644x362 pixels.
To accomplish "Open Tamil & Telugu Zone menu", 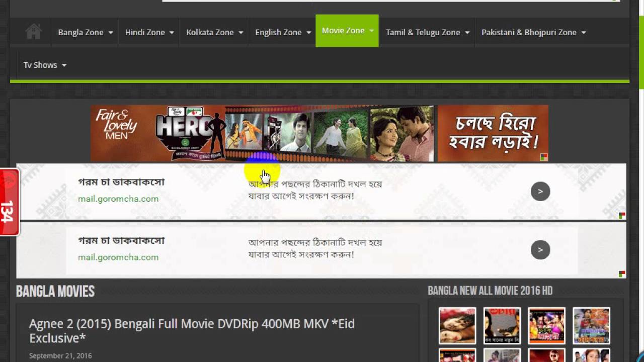I will tap(427, 32).
